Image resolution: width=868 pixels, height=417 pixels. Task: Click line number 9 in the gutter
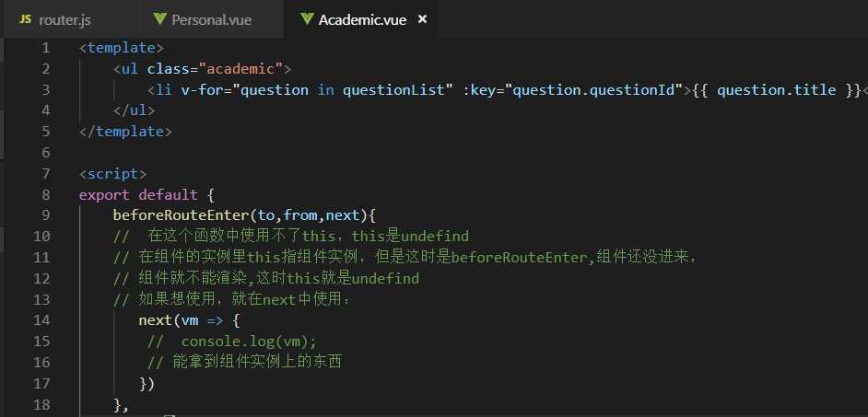[45, 215]
